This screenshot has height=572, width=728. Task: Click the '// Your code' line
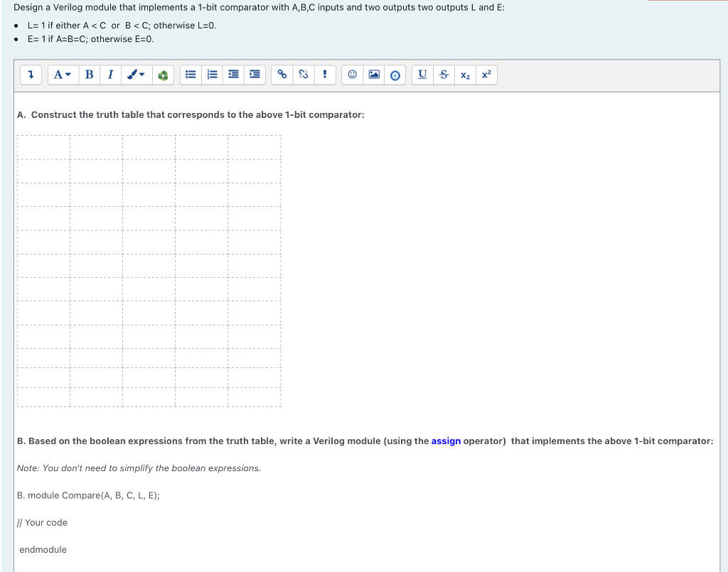[x=42, y=522]
